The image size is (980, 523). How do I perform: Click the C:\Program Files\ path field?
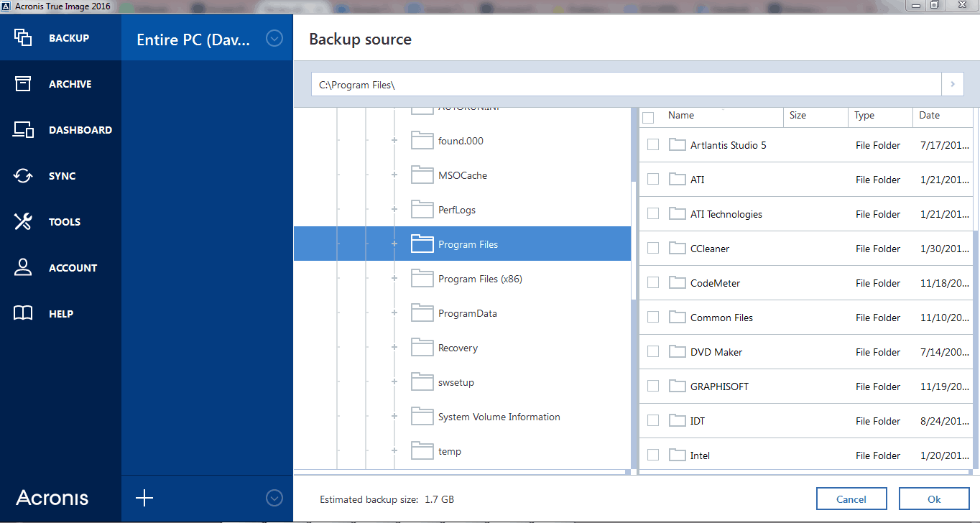tap(625, 84)
